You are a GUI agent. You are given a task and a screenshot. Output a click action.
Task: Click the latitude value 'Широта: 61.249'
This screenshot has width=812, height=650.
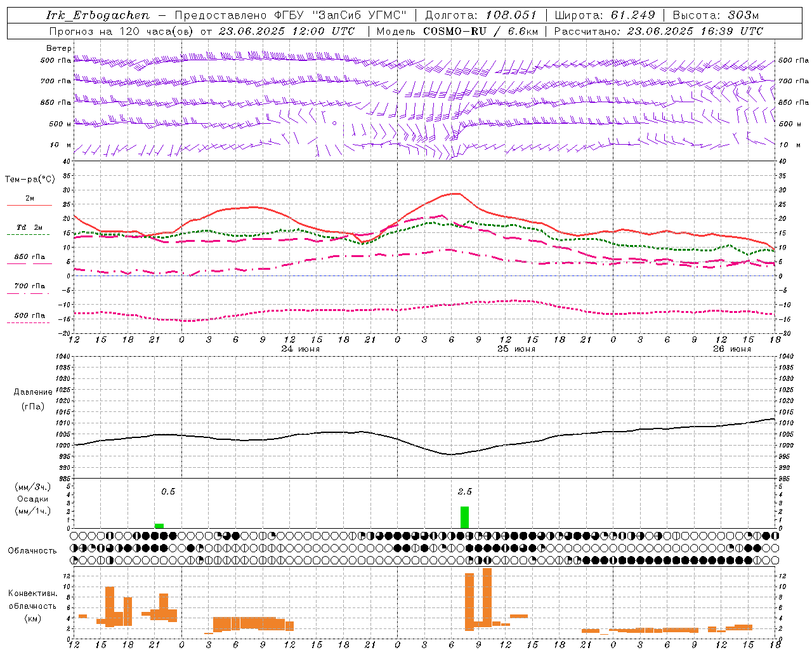(605, 15)
